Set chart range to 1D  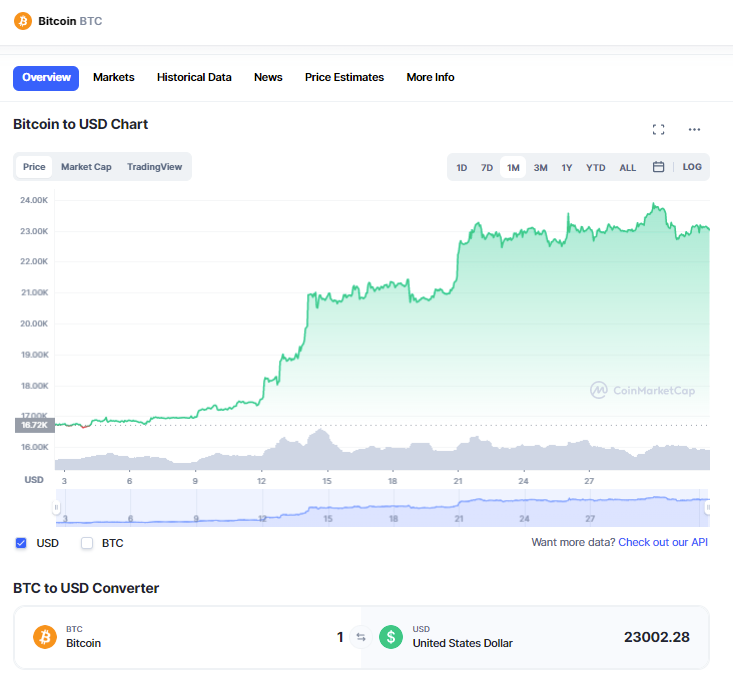[x=461, y=167]
